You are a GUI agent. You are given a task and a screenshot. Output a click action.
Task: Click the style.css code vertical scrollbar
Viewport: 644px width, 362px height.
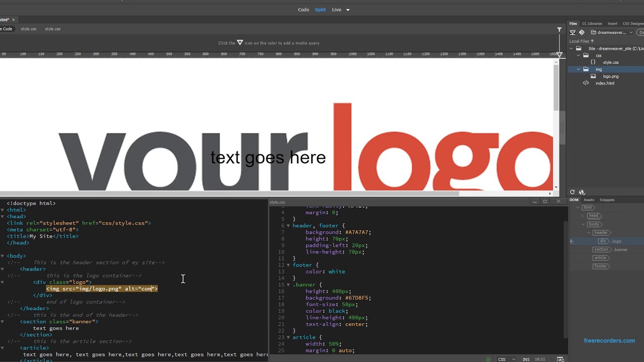point(566,279)
